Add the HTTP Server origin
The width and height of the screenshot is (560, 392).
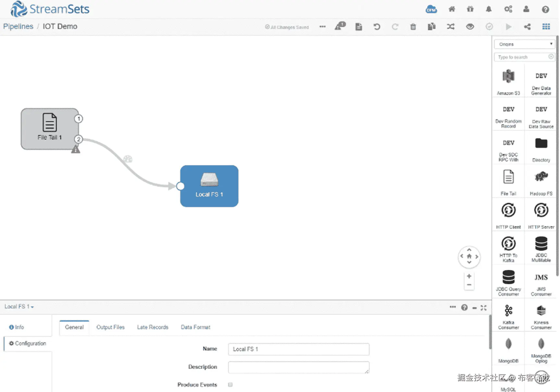pyautogui.click(x=541, y=216)
